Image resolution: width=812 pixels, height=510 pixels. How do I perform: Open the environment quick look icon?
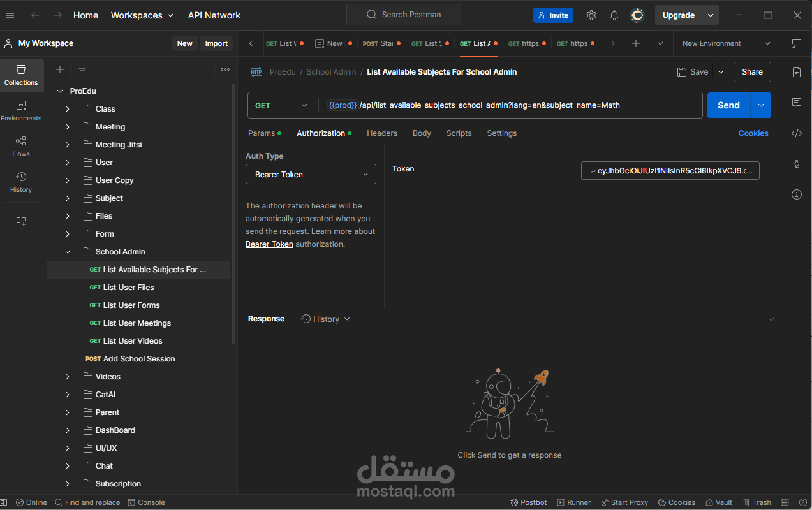797,43
